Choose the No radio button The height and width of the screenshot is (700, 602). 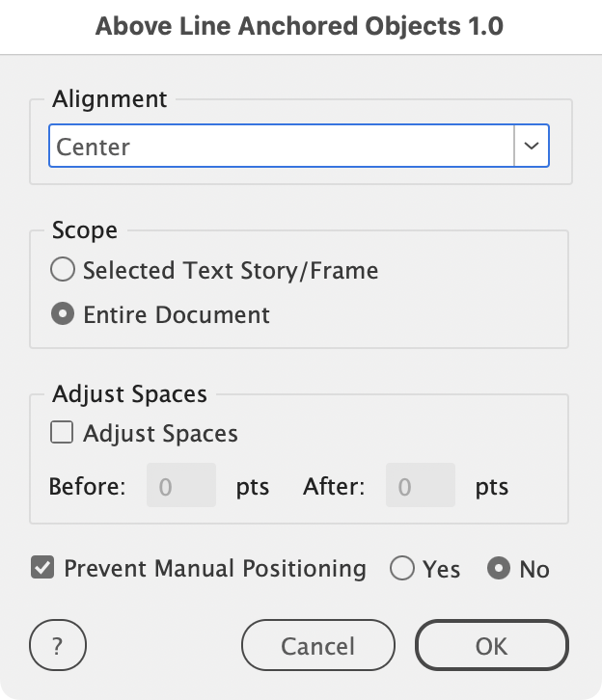498,569
